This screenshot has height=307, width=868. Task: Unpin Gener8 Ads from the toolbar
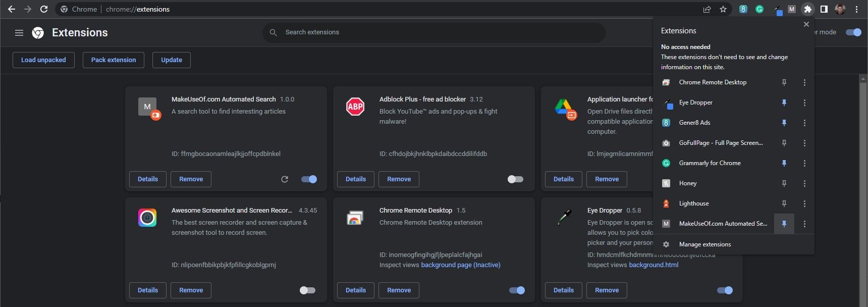(x=784, y=123)
